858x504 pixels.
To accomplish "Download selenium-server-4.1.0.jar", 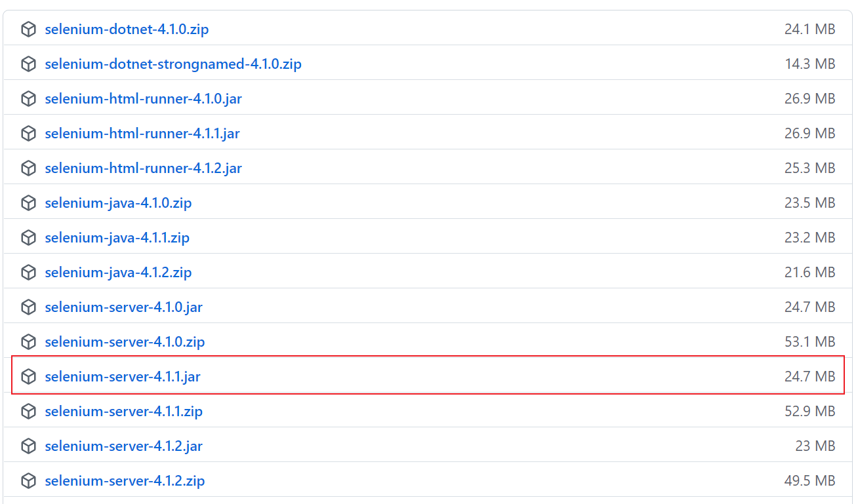I will coord(123,307).
